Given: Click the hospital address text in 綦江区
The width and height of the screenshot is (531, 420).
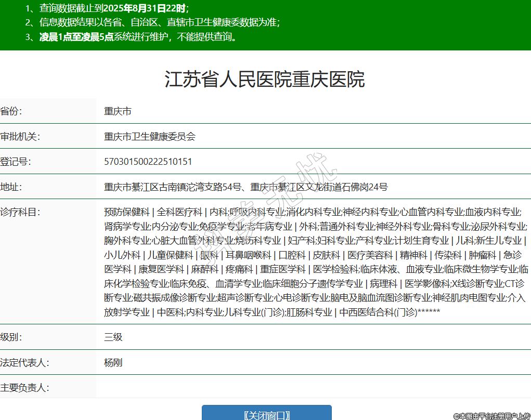Looking at the screenshot, I should pyautogui.click(x=245, y=187).
